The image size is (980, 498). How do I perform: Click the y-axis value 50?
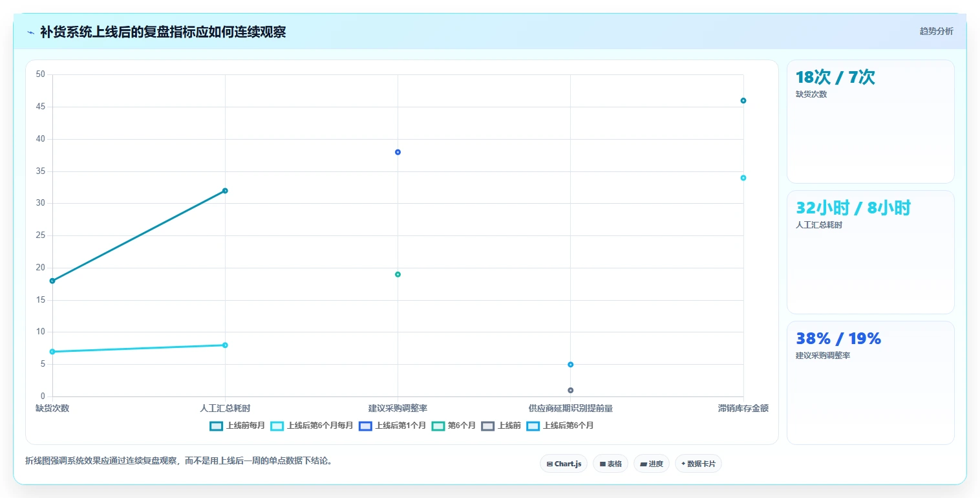(41, 74)
